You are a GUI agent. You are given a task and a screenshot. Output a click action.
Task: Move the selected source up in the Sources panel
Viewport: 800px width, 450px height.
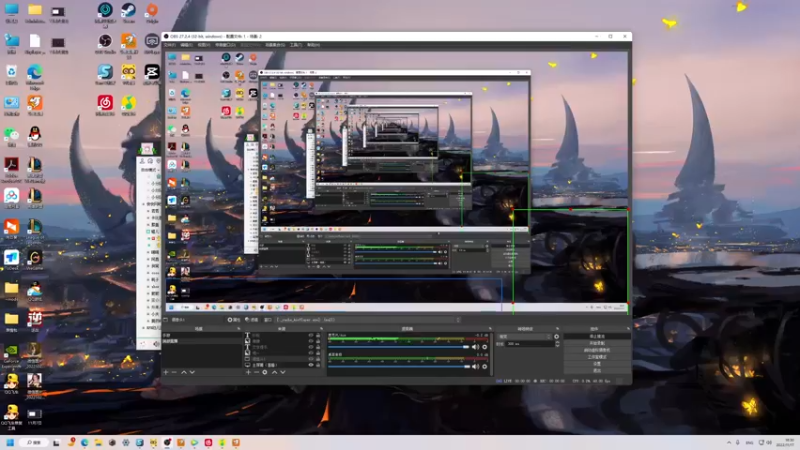point(274,372)
